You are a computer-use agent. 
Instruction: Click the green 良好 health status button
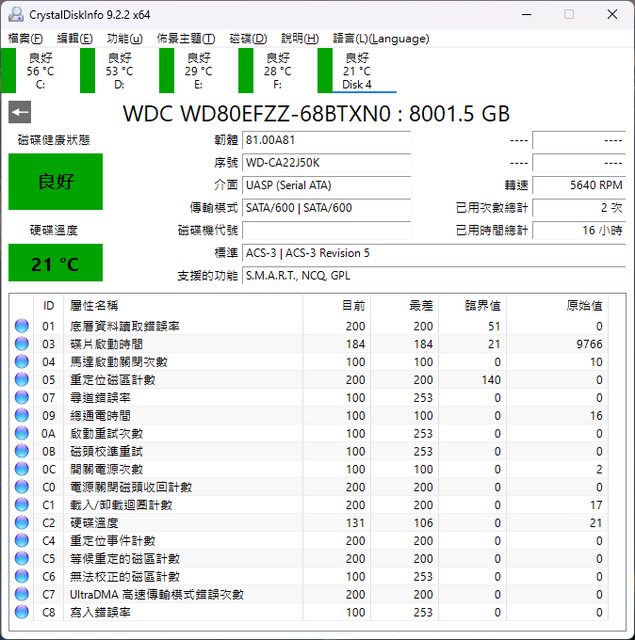tap(56, 182)
